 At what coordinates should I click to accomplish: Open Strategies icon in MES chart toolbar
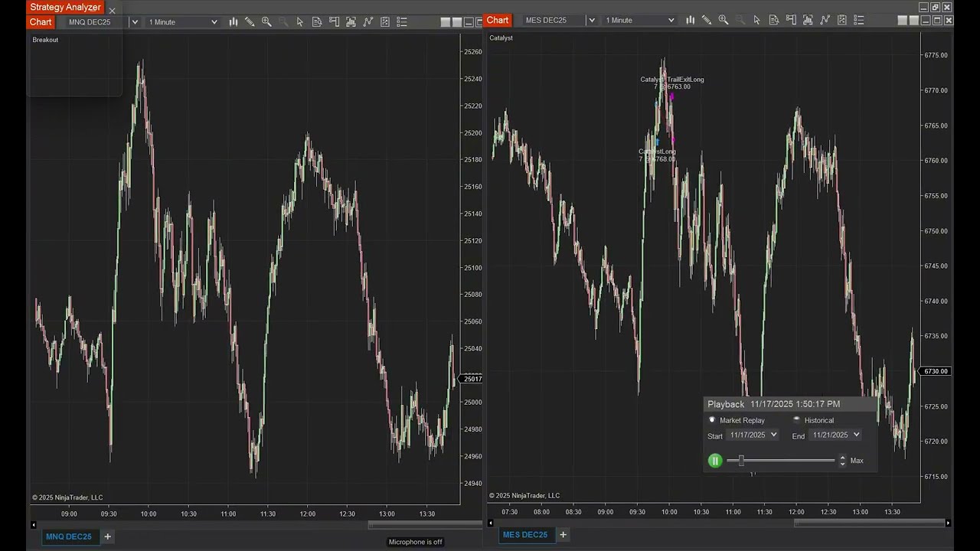point(842,21)
